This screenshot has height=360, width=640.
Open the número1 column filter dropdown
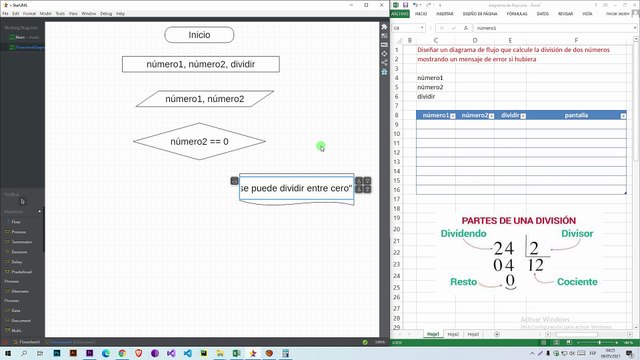click(x=453, y=116)
